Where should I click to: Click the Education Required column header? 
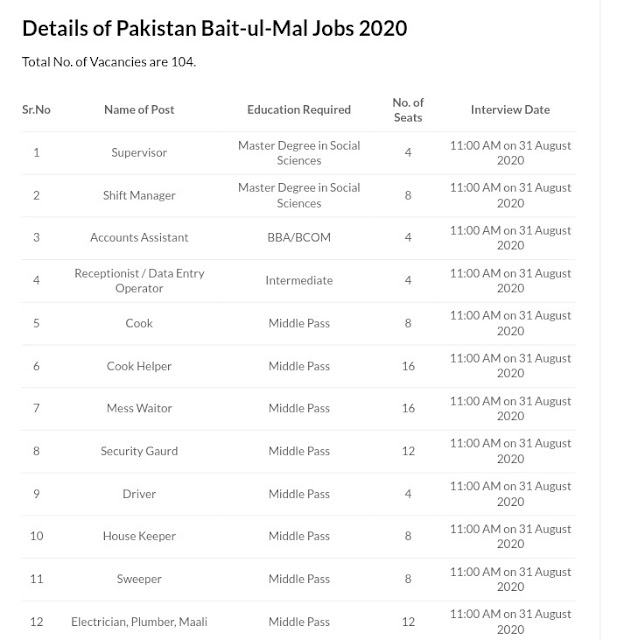click(x=299, y=110)
